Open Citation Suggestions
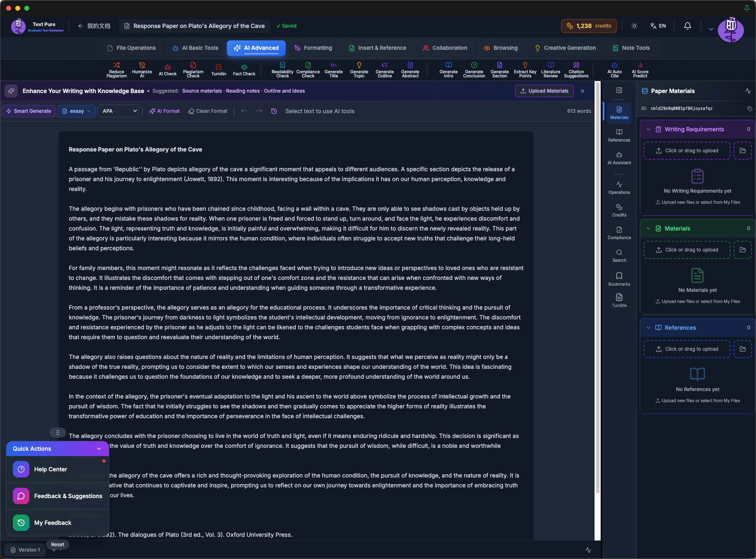This screenshot has width=756, height=559. point(576,70)
